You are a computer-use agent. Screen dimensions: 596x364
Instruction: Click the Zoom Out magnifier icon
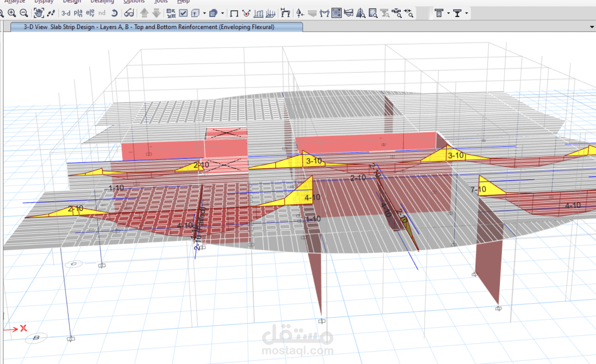24,13
